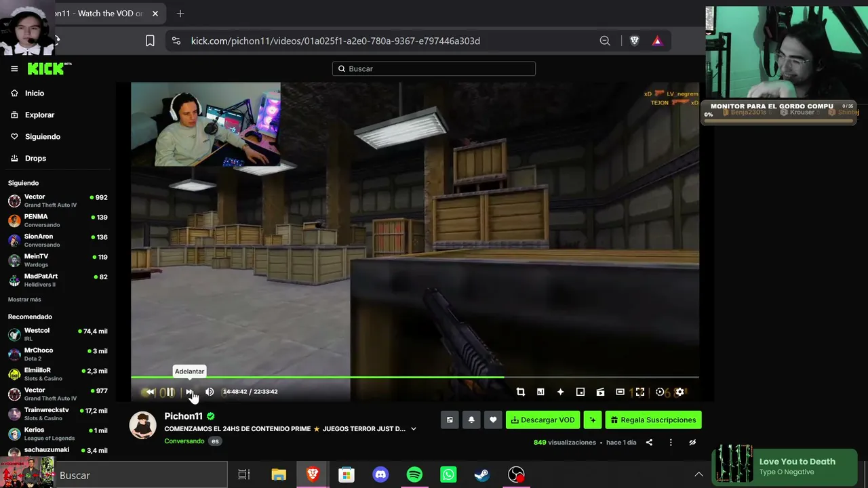
Task: Open Brave Shields icon
Action: (x=635, y=41)
